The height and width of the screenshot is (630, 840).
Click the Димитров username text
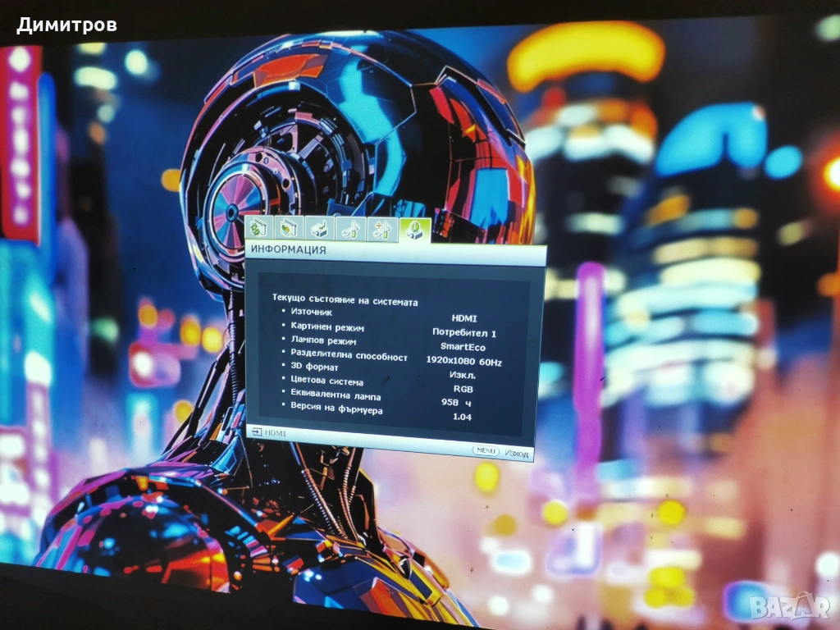coord(66,25)
